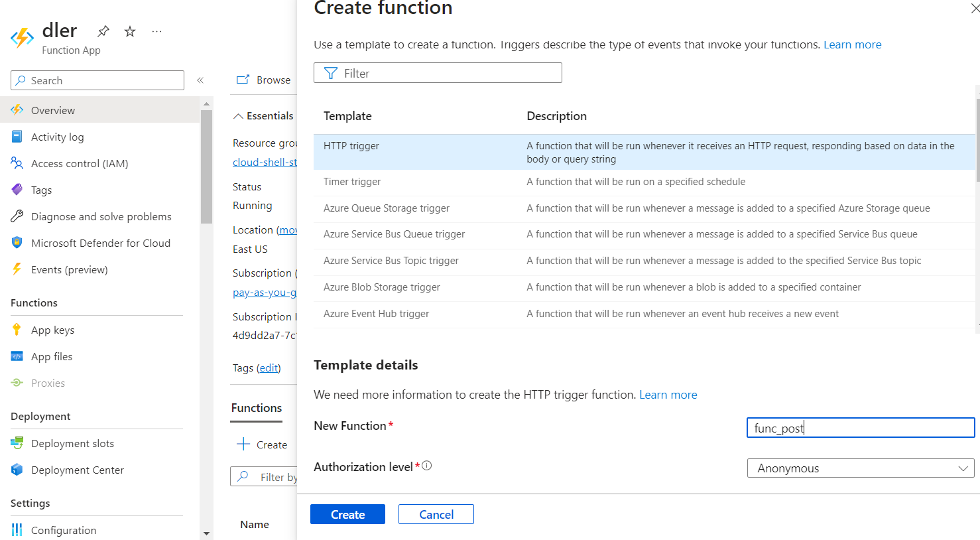This screenshot has width=980, height=540.
Task: Select the Functions tab
Action: click(x=257, y=408)
